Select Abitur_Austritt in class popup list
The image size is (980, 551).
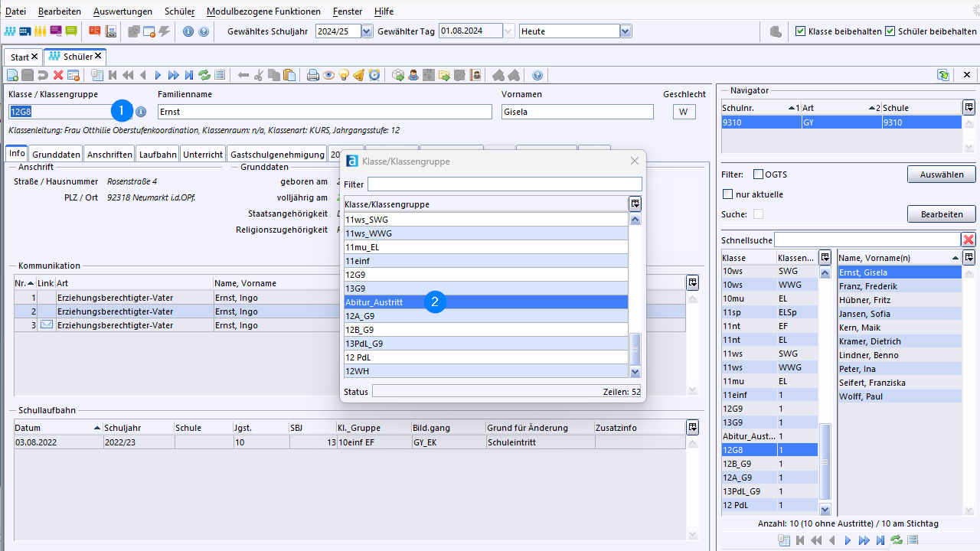(485, 302)
